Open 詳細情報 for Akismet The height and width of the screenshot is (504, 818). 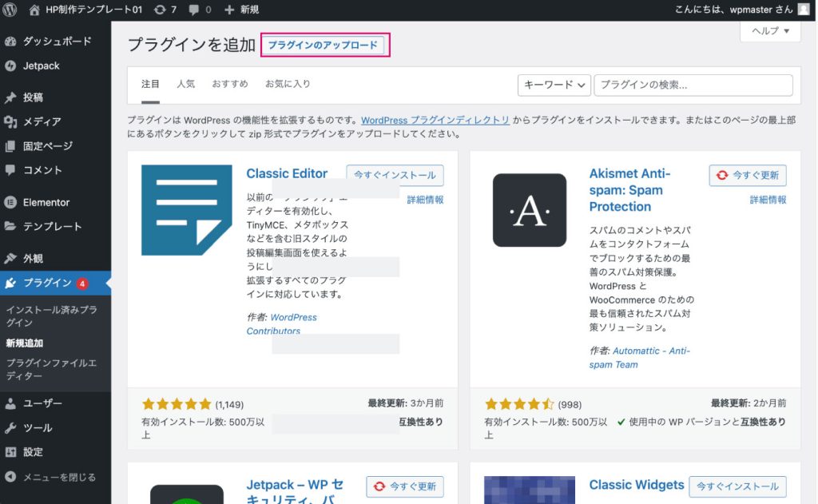[768, 200]
